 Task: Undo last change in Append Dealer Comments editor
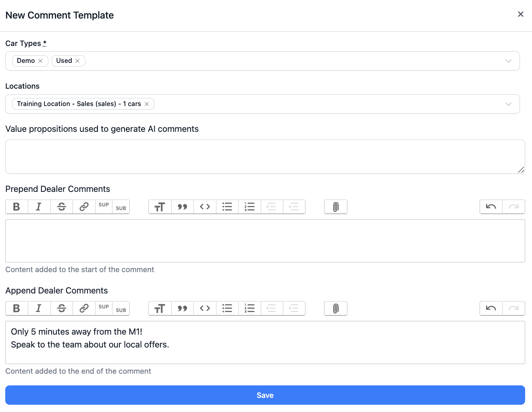click(491, 308)
